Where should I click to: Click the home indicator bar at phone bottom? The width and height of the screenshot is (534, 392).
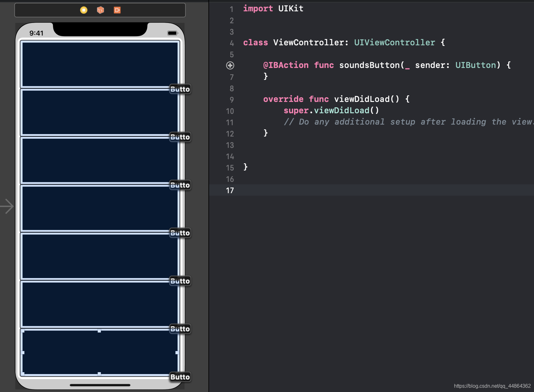(x=100, y=385)
